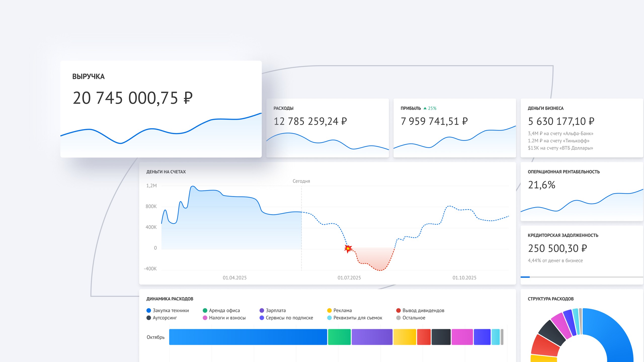This screenshot has height=362, width=644.
Task: Click the red Вывод дивидендов legend dot
Action: (x=398, y=310)
